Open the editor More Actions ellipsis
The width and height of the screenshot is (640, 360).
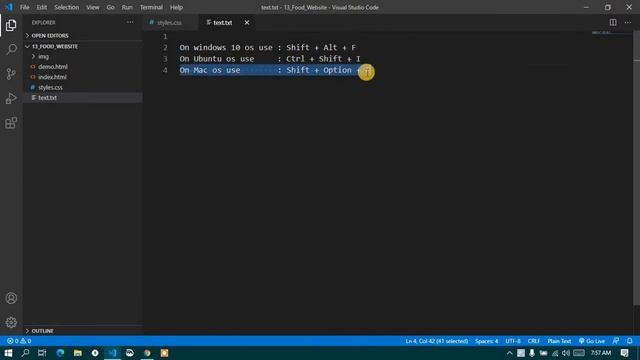click(628, 22)
